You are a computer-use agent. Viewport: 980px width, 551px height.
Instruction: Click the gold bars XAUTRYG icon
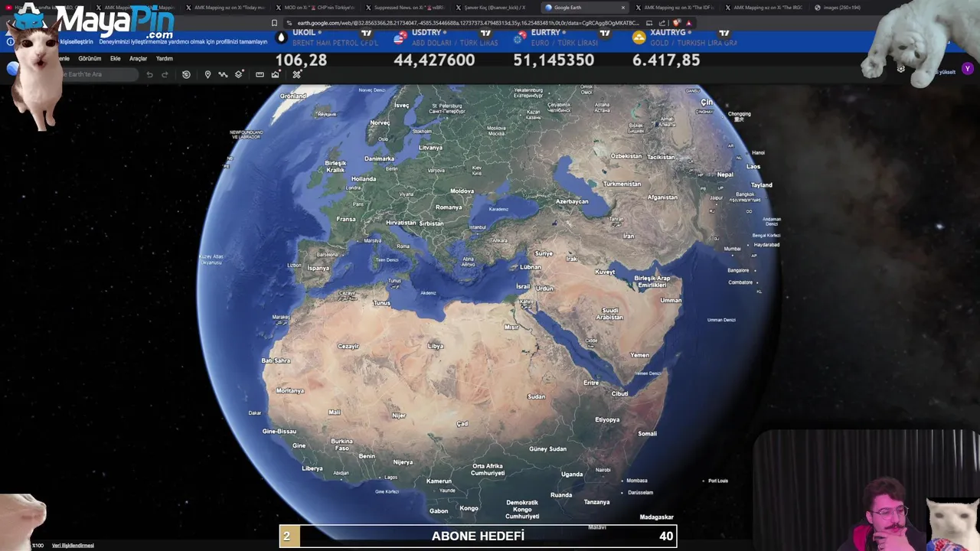[x=639, y=37]
